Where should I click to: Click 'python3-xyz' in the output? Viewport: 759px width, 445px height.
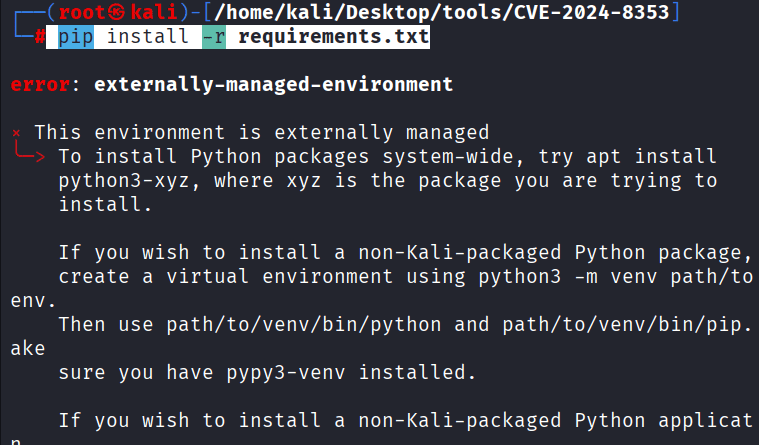(x=124, y=180)
